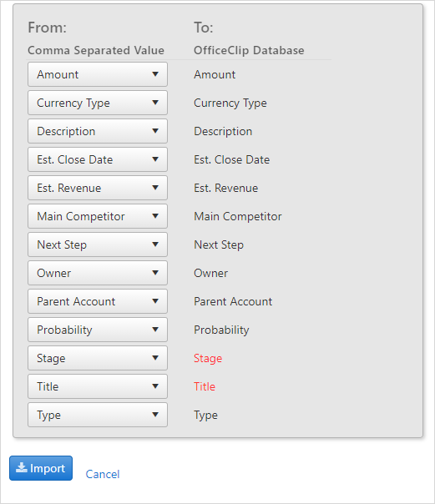Expand the Owner field dropdown
The width and height of the screenshot is (435, 504).
pos(98,273)
